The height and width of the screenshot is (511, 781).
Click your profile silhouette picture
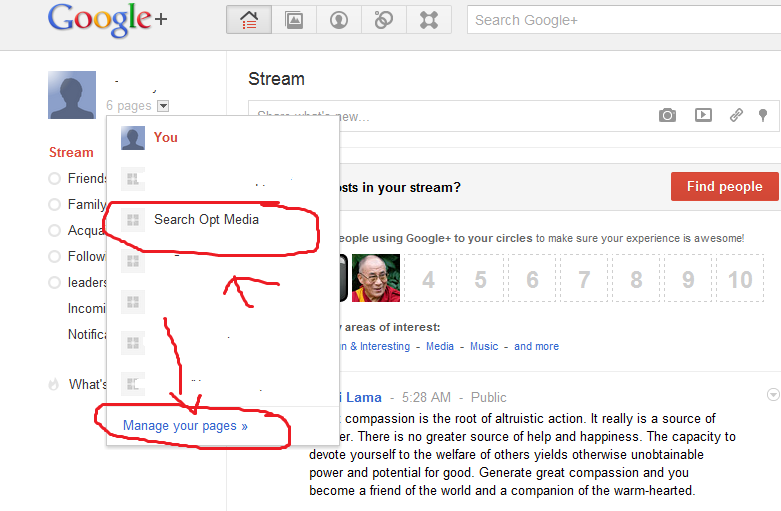(72, 95)
